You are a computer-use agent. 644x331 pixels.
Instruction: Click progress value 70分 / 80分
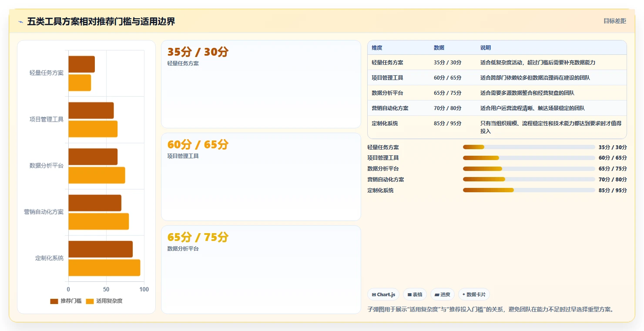coord(613,180)
